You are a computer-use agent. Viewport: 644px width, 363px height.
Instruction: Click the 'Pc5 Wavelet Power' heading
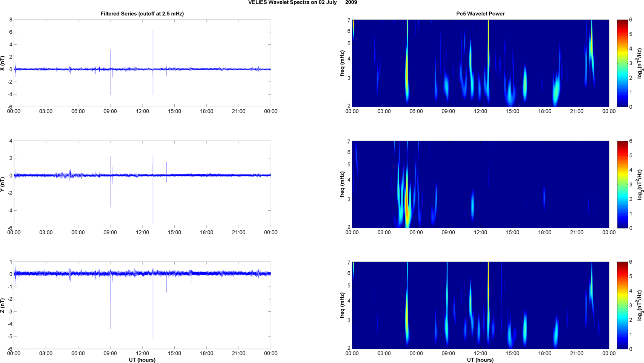pos(480,14)
